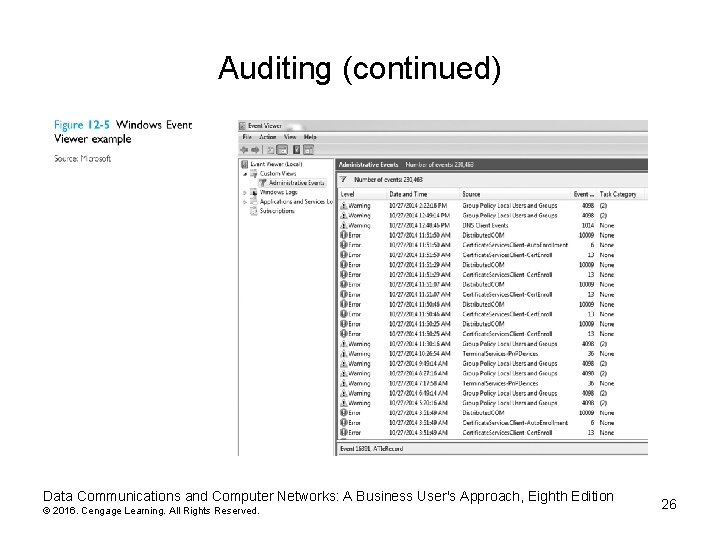This screenshot has width=720, height=540.
Task: Click the error icon on the 3:51:49 AM DistributedCOM row
Action: [343, 412]
